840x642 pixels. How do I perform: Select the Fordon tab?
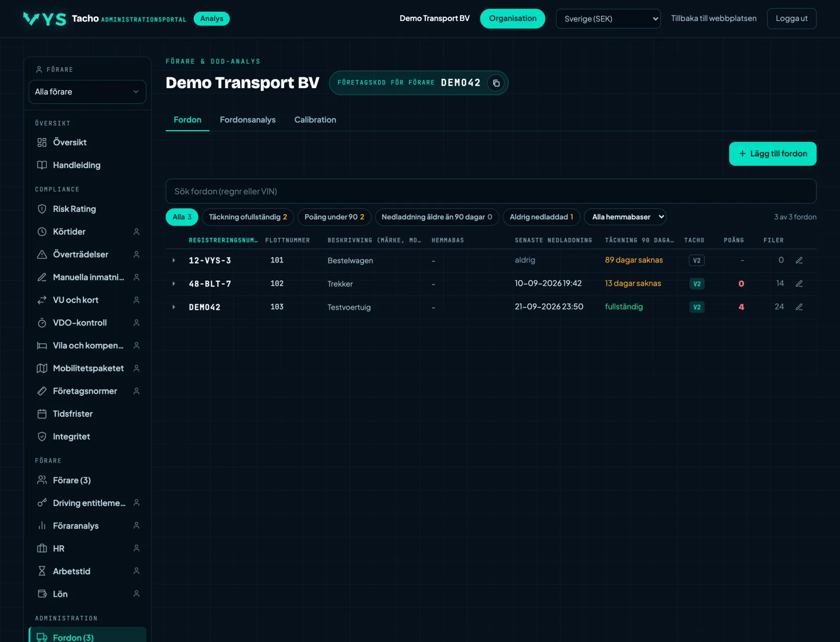(x=187, y=120)
